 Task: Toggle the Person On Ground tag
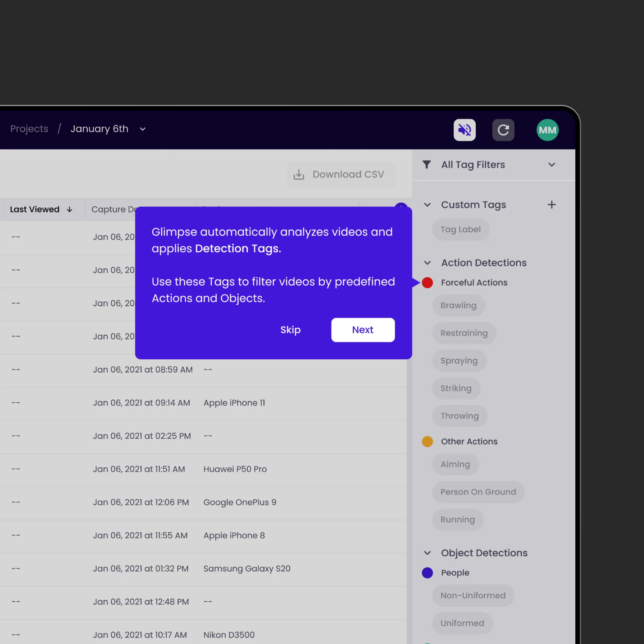coord(478,492)
